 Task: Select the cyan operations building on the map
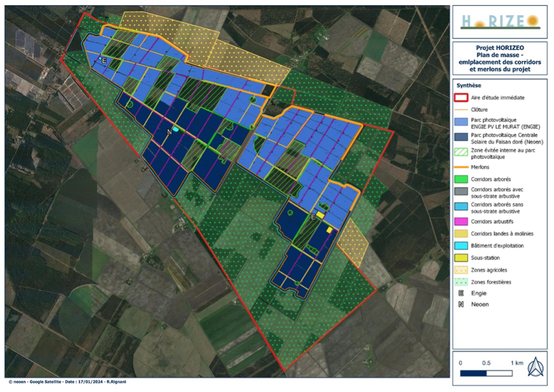point(176,129)
